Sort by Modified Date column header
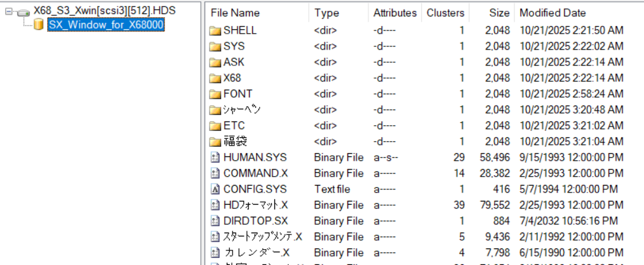This screenshot has width=644, height=265. (553, 13)
